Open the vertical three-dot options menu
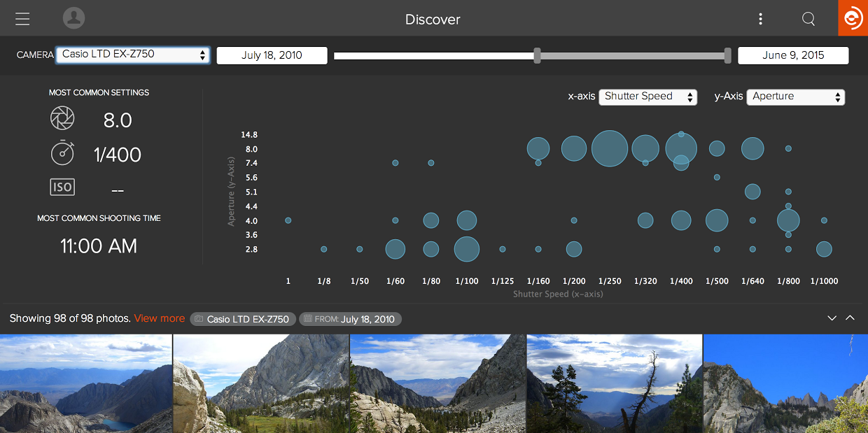This screenshot has height=433, width=868. pyautogui.click(x=760, y=19)
